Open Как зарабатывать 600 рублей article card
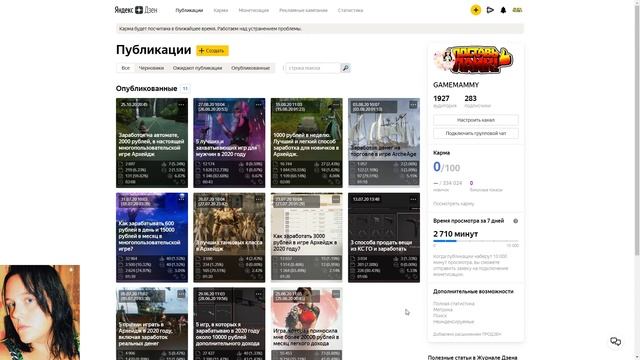 tap(152, 237)
